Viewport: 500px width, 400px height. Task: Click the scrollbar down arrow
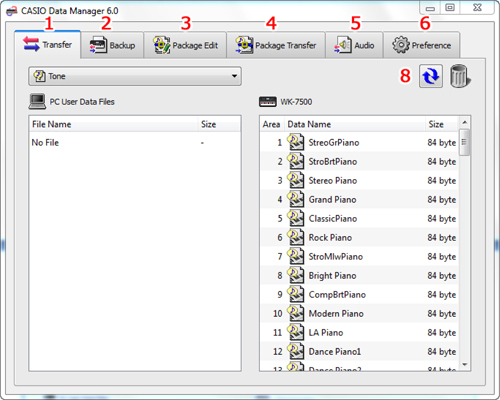click(x=465, y=365)
